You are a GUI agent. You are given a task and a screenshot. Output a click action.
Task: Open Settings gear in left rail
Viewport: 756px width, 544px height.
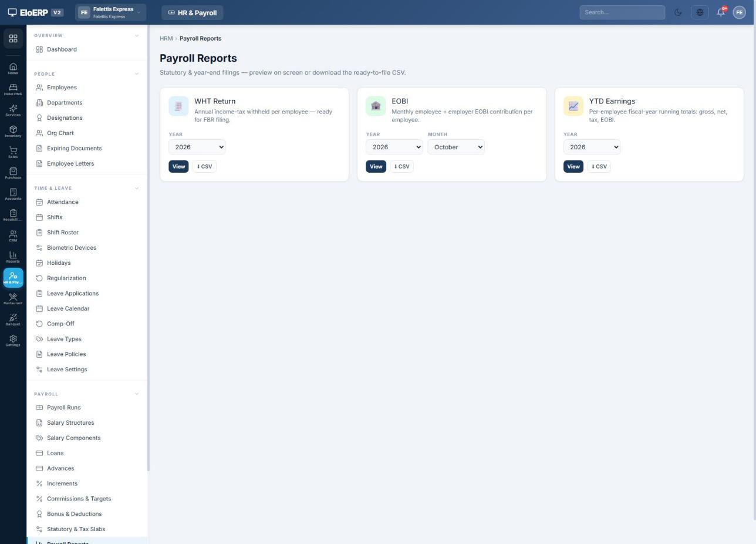pos(13,341)
